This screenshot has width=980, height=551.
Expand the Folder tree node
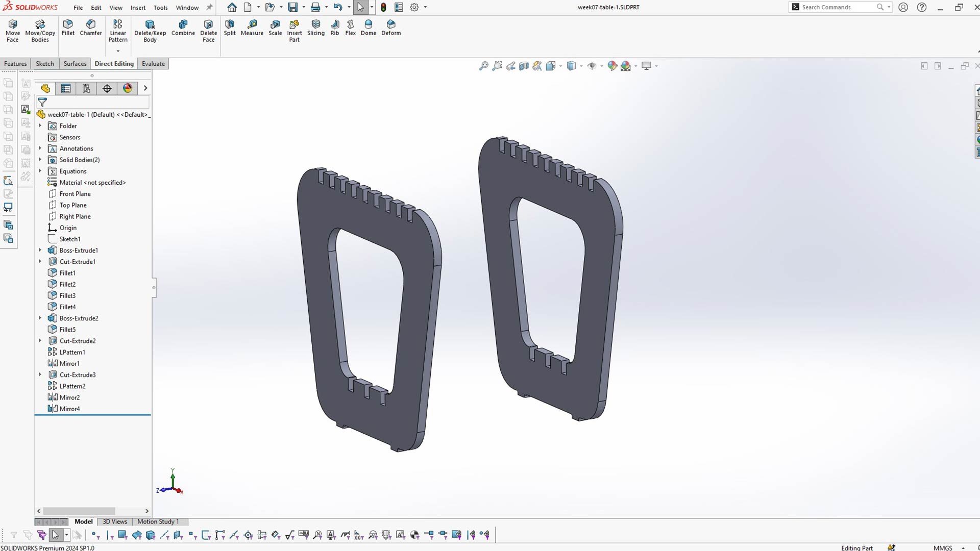40,126
